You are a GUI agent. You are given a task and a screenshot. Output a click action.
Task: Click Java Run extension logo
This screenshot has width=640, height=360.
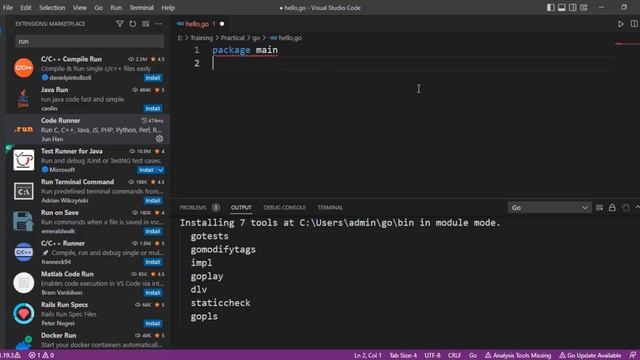(x=23, y=98)
